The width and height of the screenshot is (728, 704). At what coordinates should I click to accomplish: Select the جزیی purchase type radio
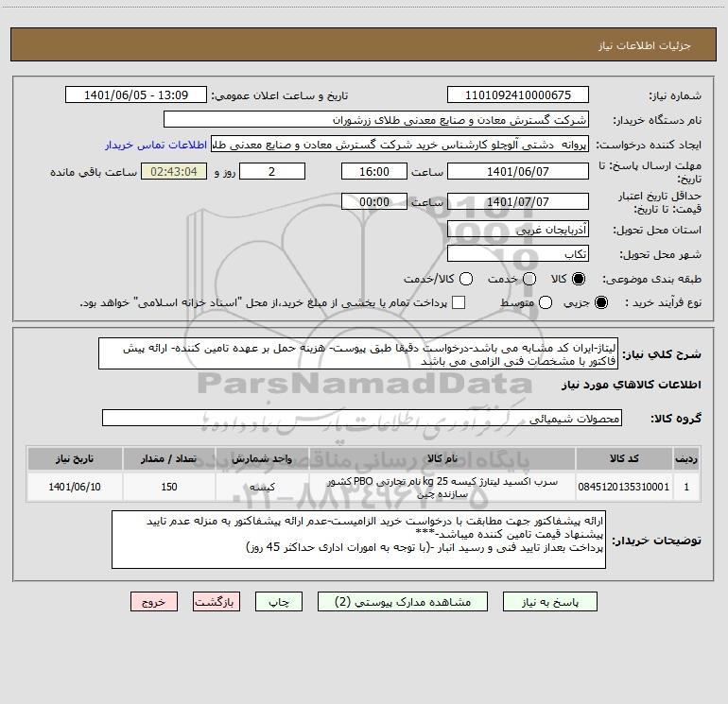click(600, 302)
